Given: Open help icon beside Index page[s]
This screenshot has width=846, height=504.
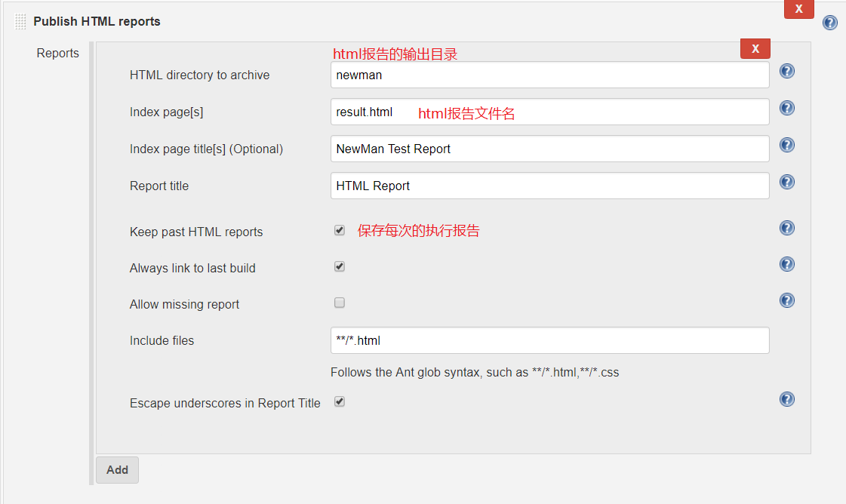Looking at the screenshot, I should [x=787, y=108].
